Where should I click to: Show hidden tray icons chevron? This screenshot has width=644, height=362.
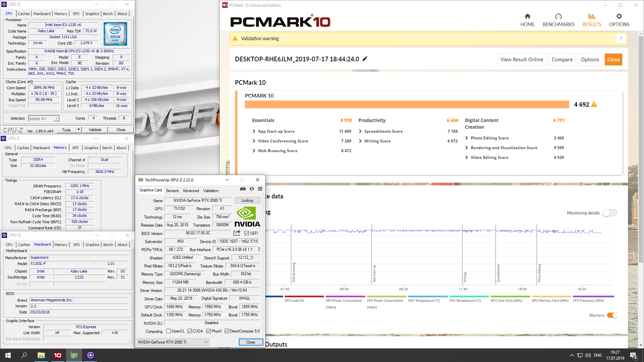tap(572, 355)
